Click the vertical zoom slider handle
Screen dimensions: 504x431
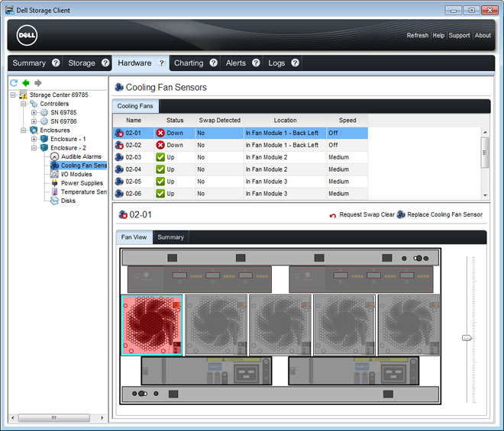click(x=467, y=337)
